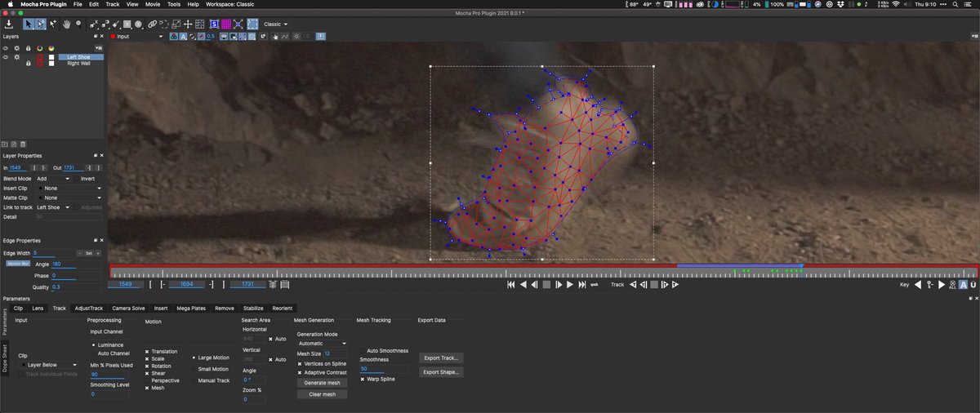Image resolution: width=980 pixels, height=413 pixels.
Task: Select the Auto Channel radio option
Action: tap(92, 353)
